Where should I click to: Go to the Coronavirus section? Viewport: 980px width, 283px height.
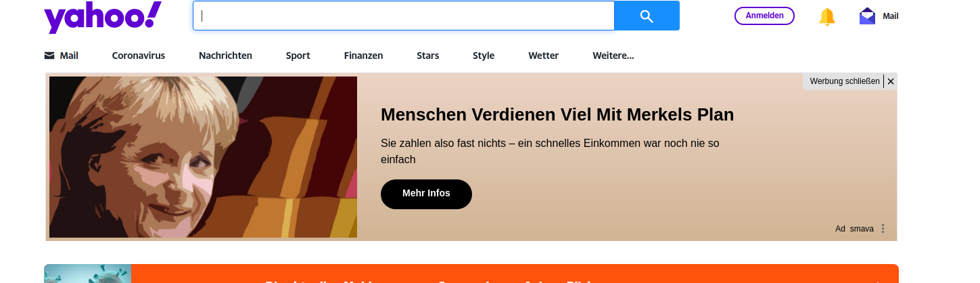coord(138,56)
